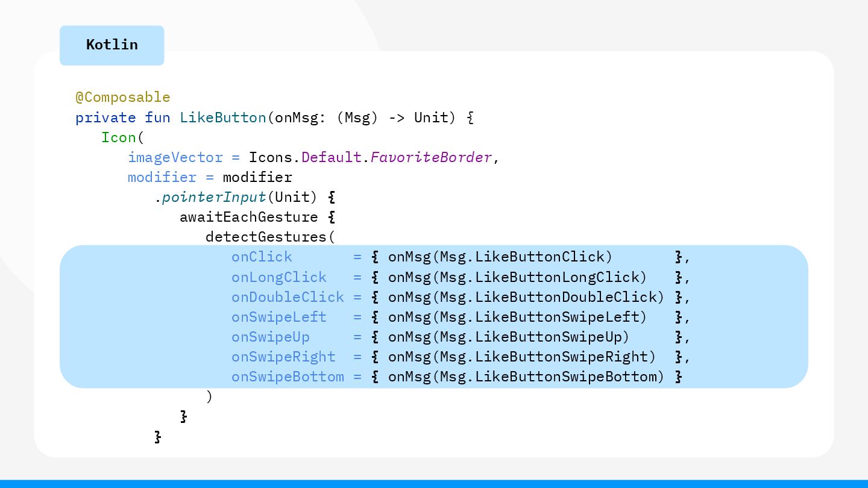Click the imageVector parameter name
The width and height of the screenshot is (868, 488).
point(175,157)
